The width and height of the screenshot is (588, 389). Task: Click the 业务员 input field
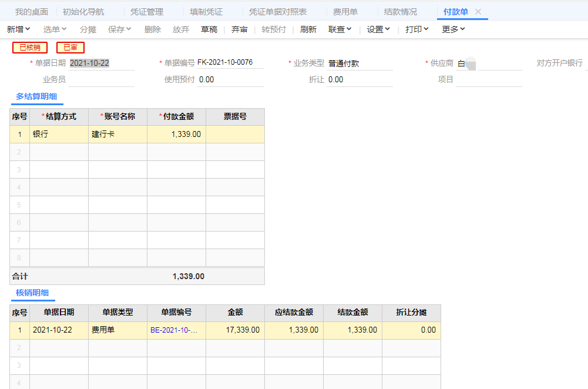[x=101, y=79]
